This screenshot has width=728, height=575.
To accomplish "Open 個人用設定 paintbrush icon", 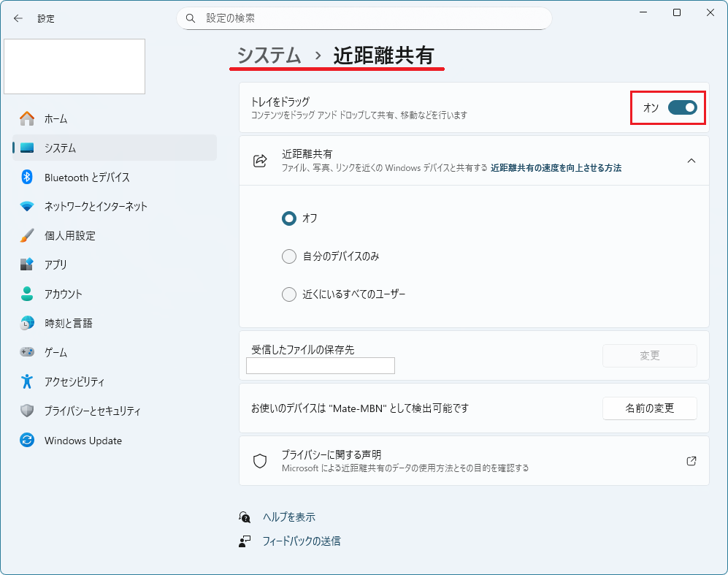I will tap(27, 235).
